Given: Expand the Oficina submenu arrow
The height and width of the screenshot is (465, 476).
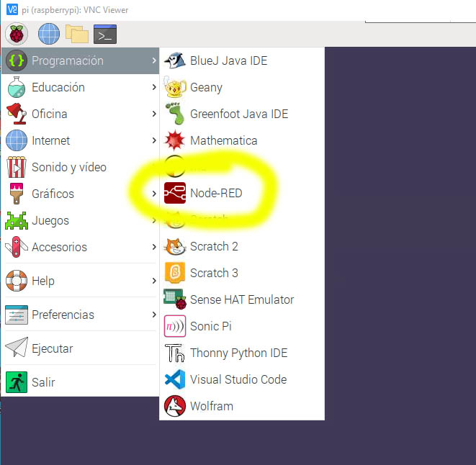Looking at the screenshot, I should (154, 114).
